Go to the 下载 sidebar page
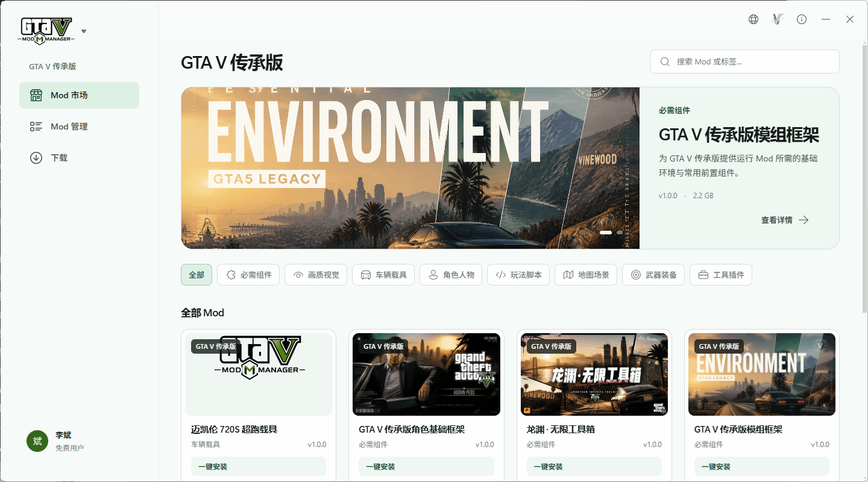Image resolution: width=868 pixels, height=482 pixels. [79, 158]
